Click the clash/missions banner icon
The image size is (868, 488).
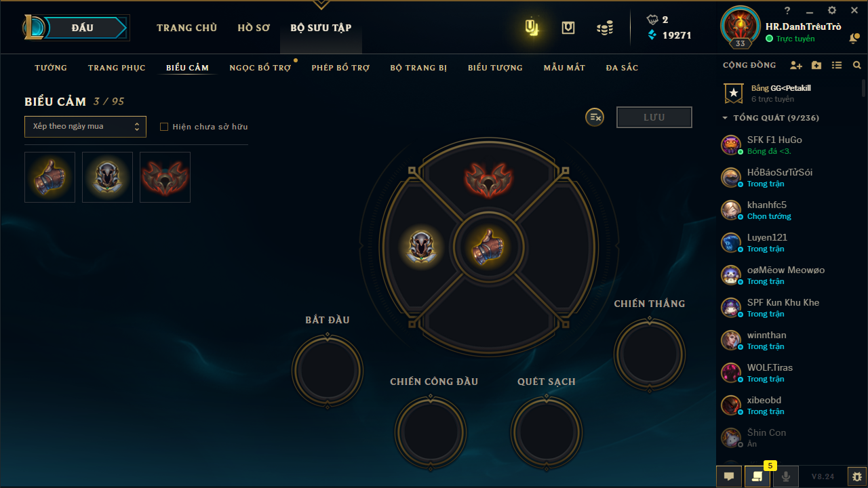point(532,28)
